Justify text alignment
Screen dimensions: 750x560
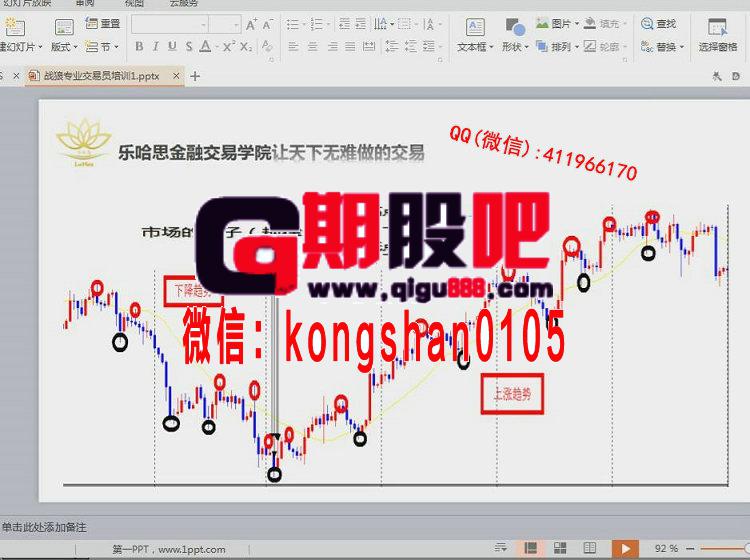click(x=350, y=46)
